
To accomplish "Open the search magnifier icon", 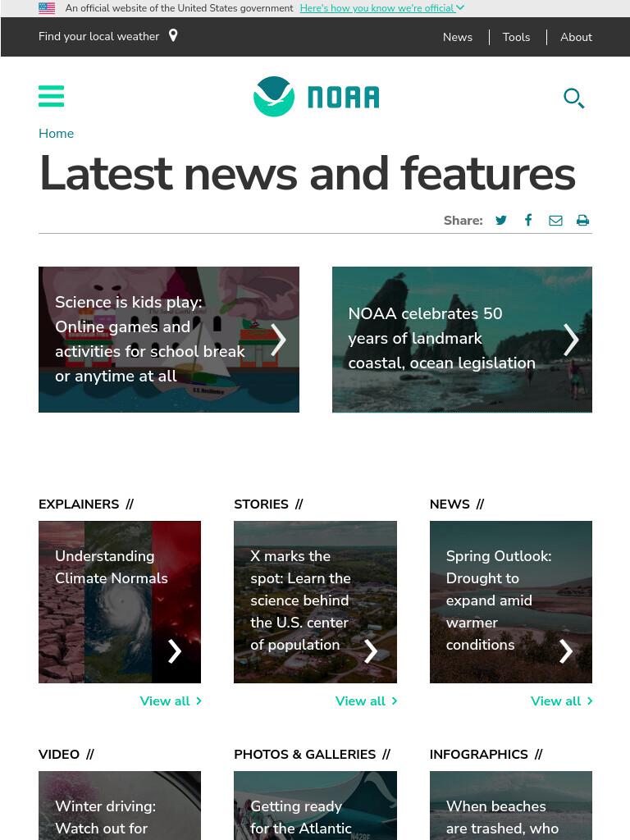I will [573, 98].
